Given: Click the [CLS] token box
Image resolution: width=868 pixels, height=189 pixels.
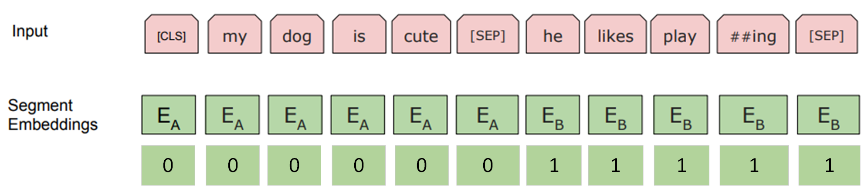Looking at the screenshot, I should 171,34.
